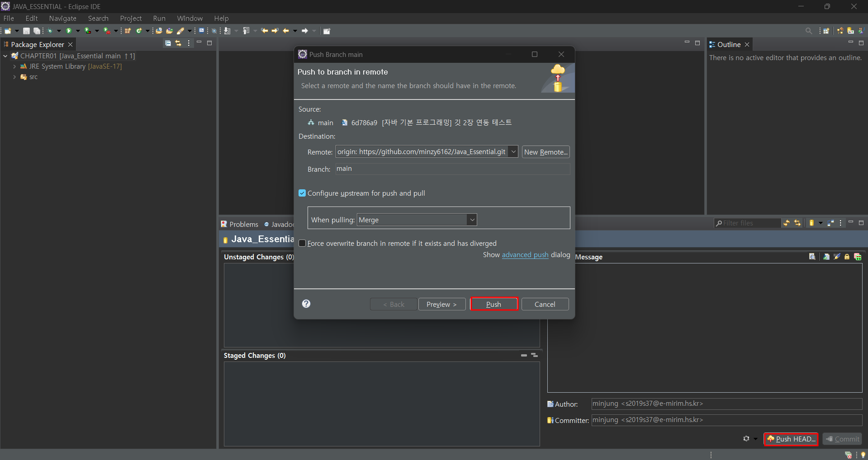Click the Push HEAD... button
868x460 pixels.
click(791, 439)
